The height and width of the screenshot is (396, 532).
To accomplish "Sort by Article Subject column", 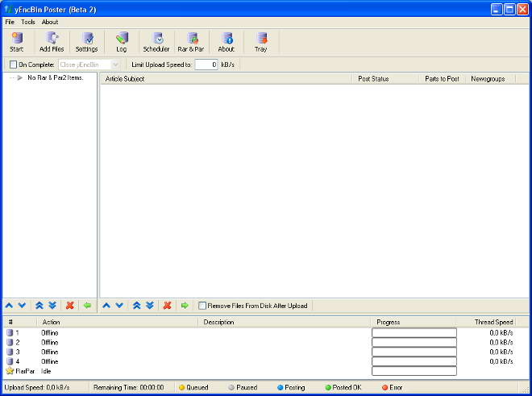I will pos(227,79).
